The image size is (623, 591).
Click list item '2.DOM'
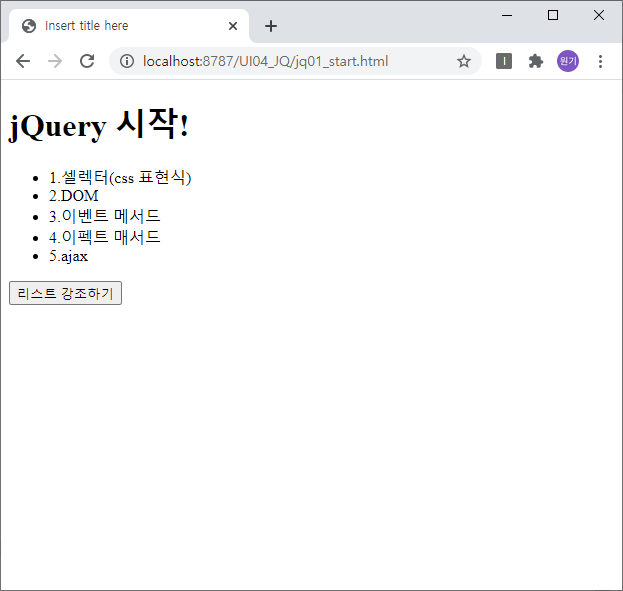tap(74, 196)
